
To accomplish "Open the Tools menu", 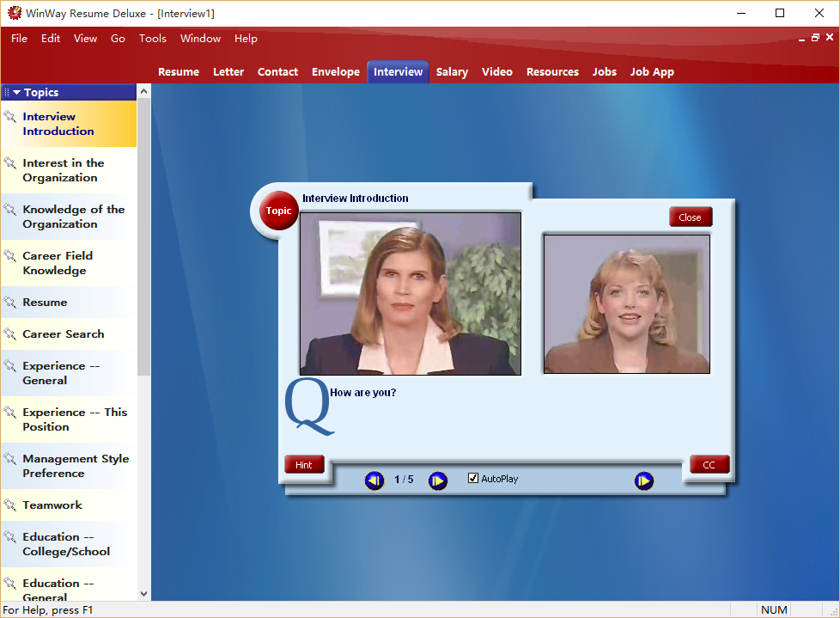I will [x=153, y=39].
